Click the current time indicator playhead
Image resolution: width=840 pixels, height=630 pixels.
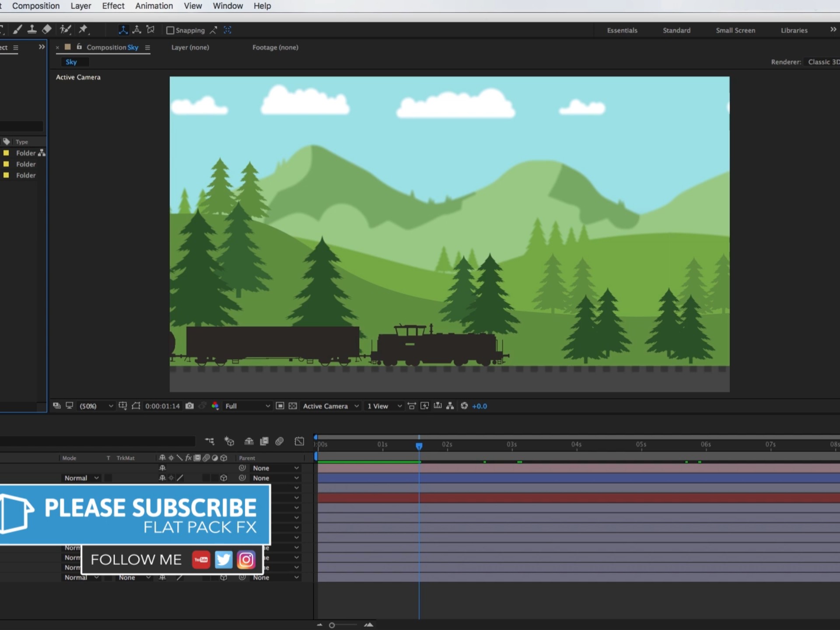coord(419,446)
